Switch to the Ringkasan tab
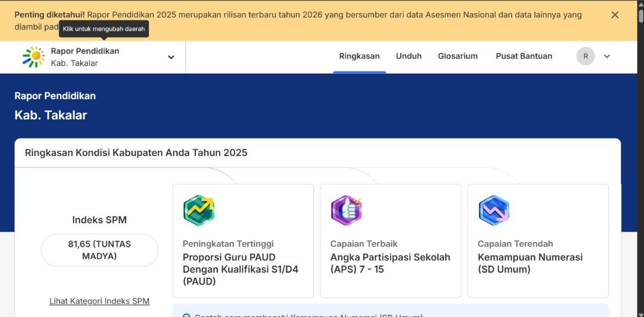This screenshot has width=644, height=317. coord(359,56)
